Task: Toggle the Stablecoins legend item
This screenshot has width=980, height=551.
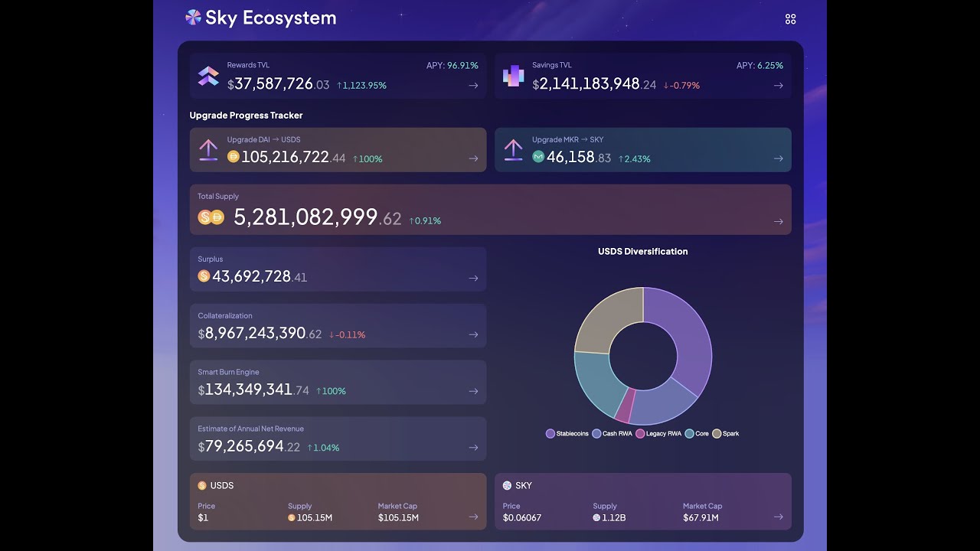Action: pyautogui.click(x=567, y=434)
